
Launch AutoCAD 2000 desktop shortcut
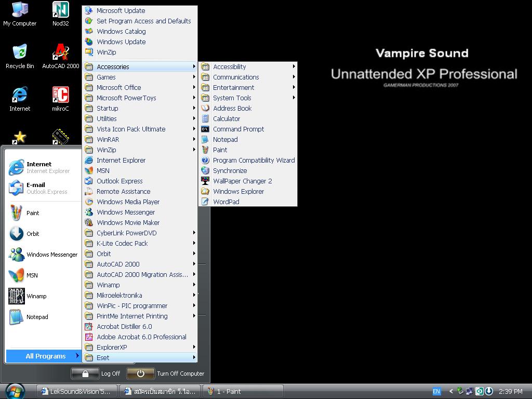[x=60, y=57]
